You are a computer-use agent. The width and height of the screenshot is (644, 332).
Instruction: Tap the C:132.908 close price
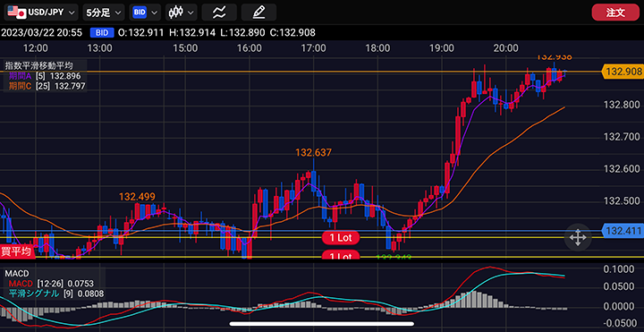(292, 33)
